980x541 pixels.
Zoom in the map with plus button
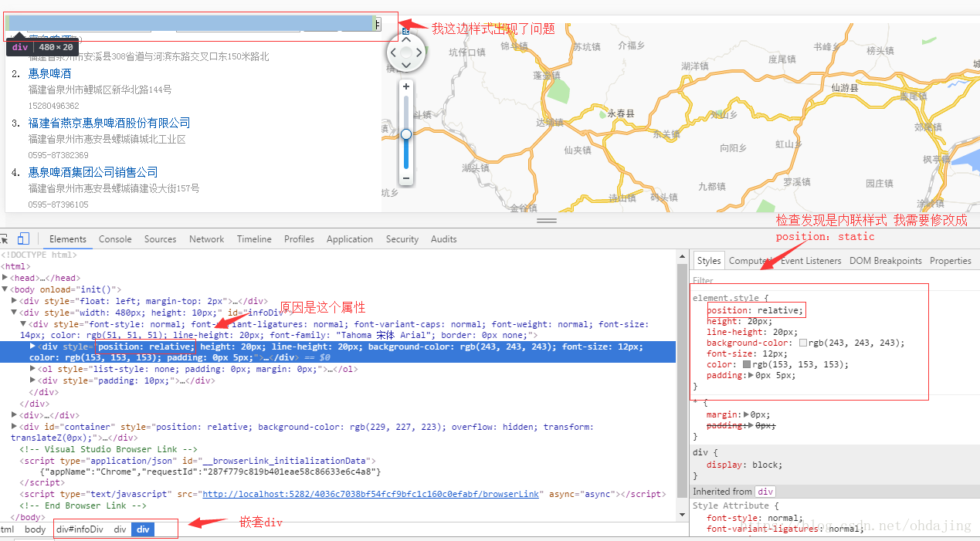pos(406,87)
